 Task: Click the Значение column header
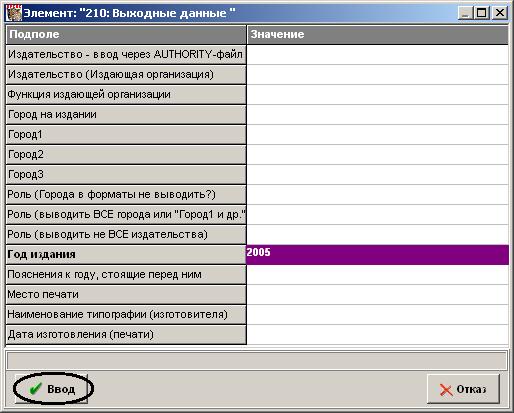(377, 35)
